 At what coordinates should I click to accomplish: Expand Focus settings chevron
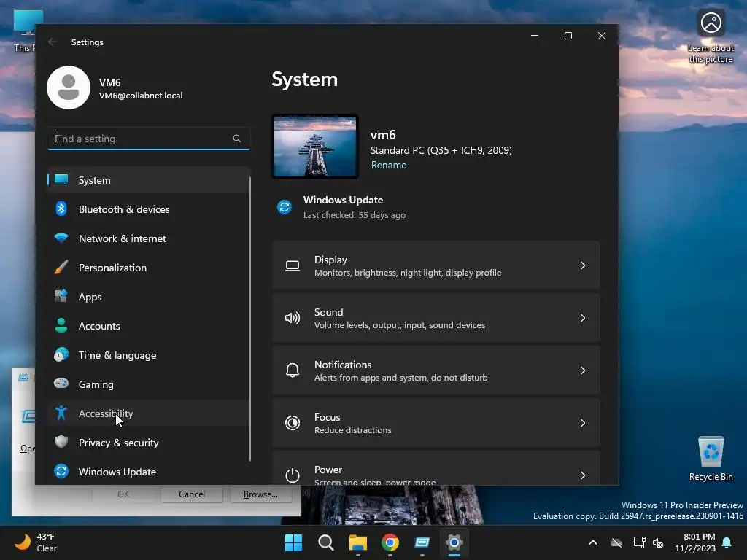coord(583,423)
